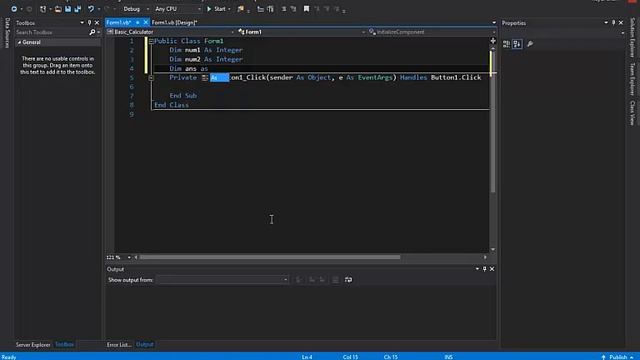Click the Categorized view icon in Properties
The image size is (640, 360).
[507, 44]
